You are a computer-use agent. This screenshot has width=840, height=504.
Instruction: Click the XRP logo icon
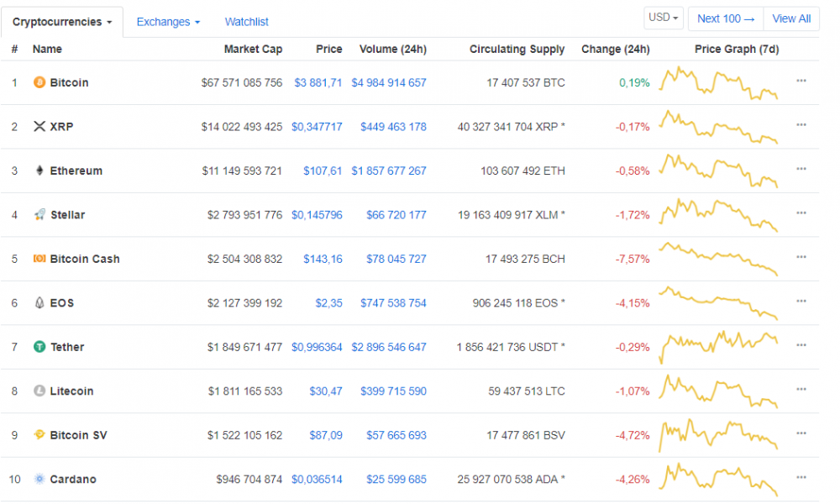click(x=39, y=126)
